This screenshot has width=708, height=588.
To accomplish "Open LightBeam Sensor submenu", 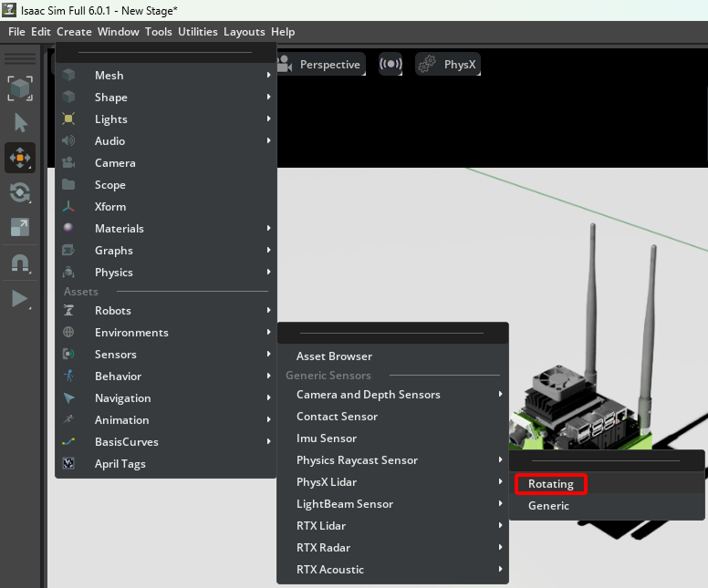I will click(392, 503).
